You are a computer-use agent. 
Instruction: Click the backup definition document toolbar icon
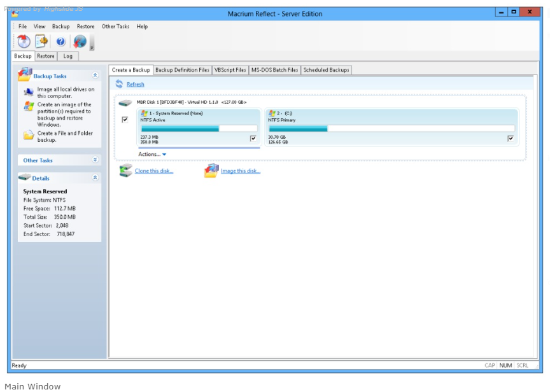[x=40, y=39]
